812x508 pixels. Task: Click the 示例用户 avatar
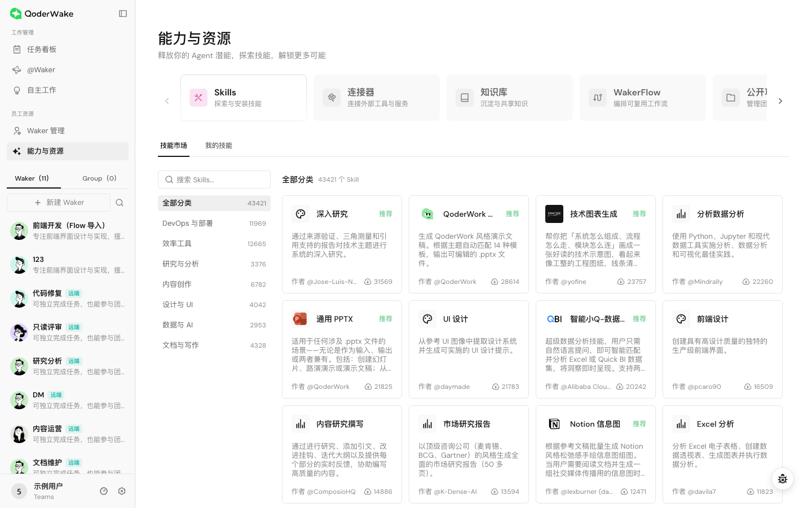pyautogui.click(x=19, y=492)
